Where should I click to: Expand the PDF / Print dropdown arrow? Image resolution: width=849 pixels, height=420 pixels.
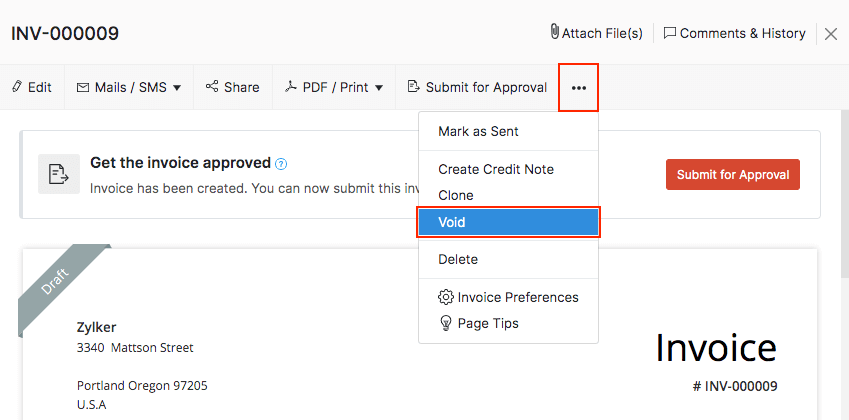379,88
